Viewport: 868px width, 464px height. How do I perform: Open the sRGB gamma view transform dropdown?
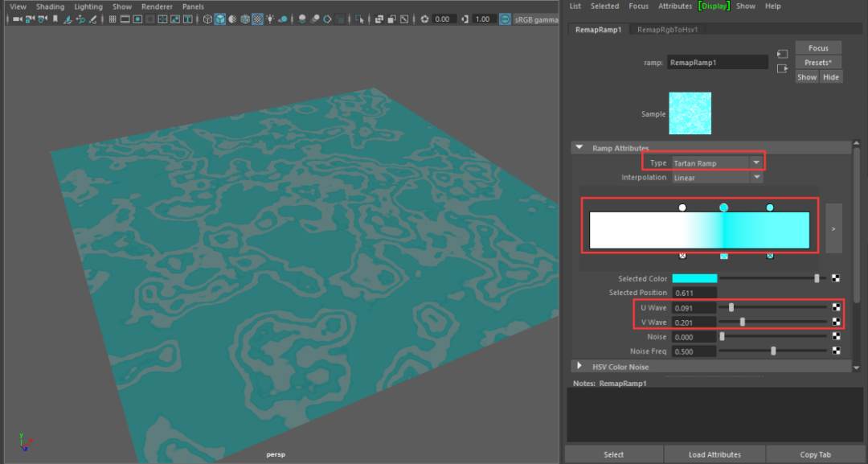tap(536, 19)
